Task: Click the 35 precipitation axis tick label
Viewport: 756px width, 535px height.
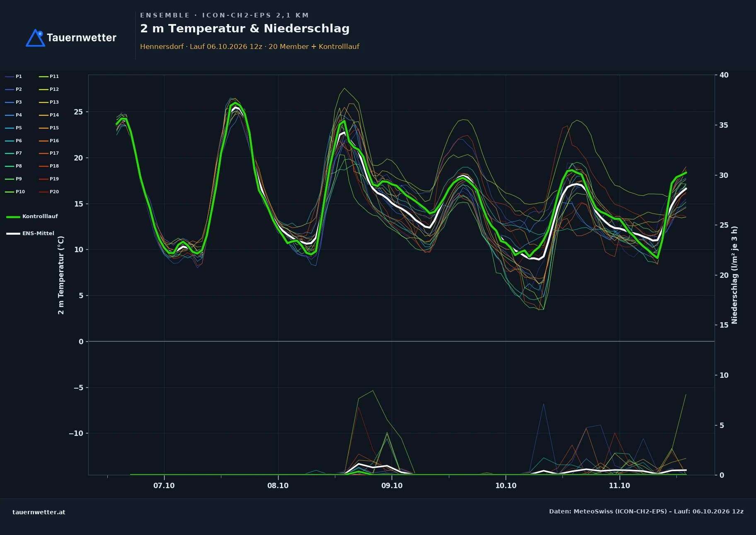Action: (724, 125)
